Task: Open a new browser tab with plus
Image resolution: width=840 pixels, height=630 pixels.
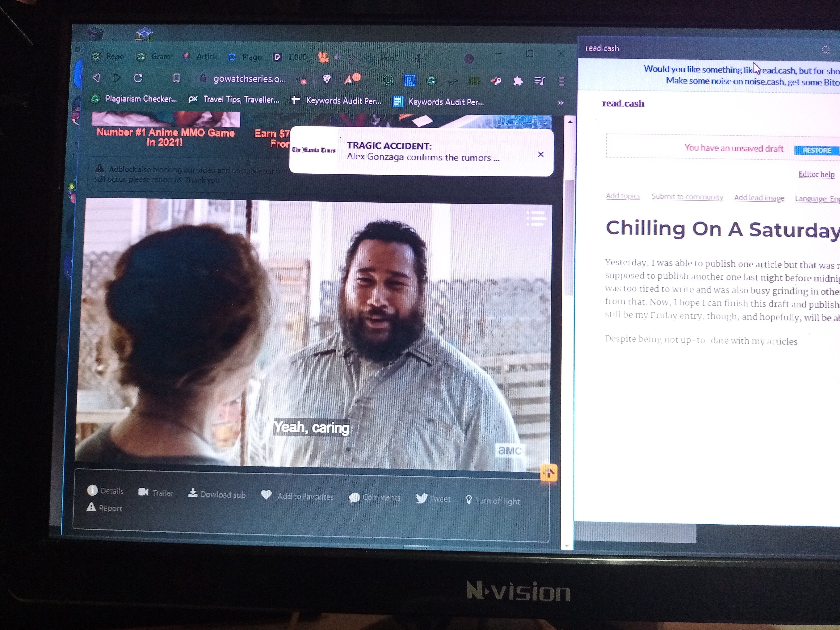Action: coord(419,58)
